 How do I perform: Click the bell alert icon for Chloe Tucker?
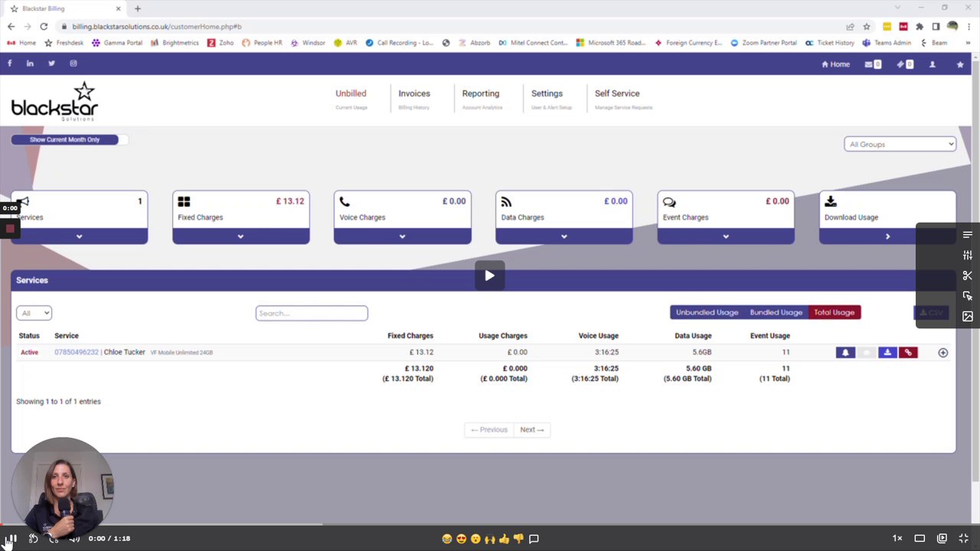tap(845, 353)
